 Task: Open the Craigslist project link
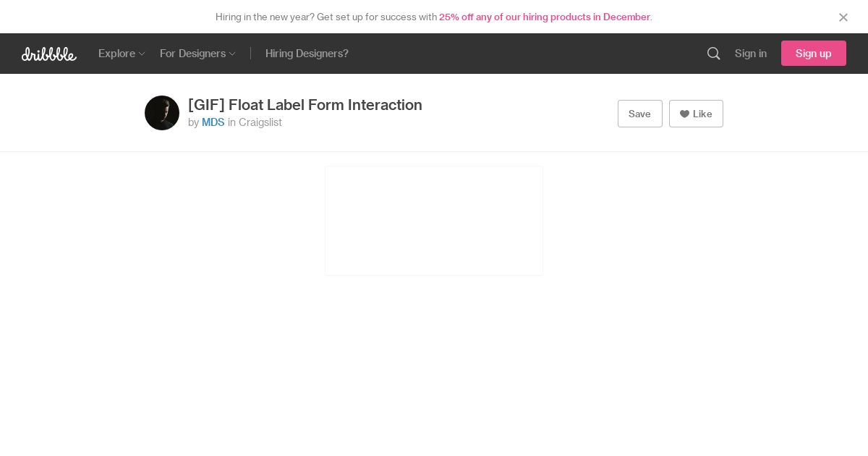coord(260,122)
